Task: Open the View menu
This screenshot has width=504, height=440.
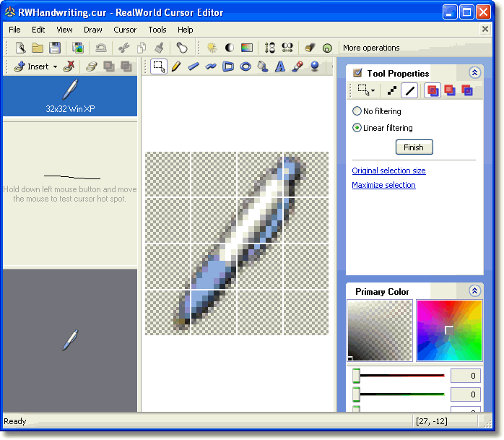Action: coord(64,30)
